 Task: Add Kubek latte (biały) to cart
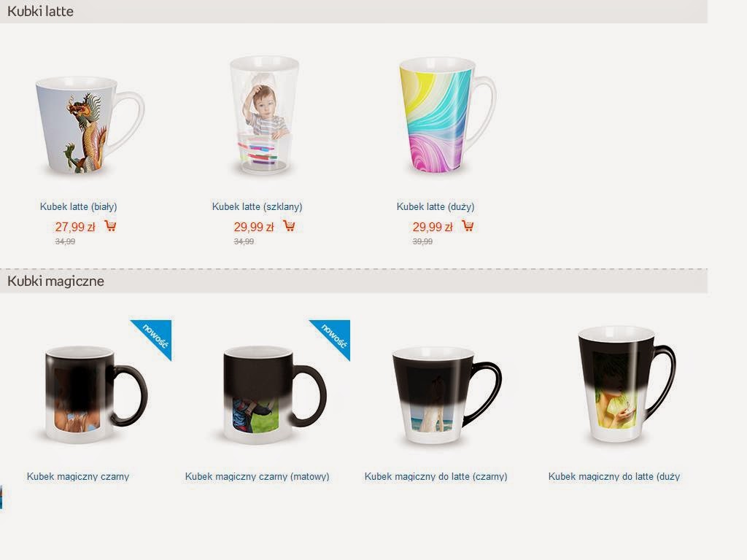(x=110, y=226)
